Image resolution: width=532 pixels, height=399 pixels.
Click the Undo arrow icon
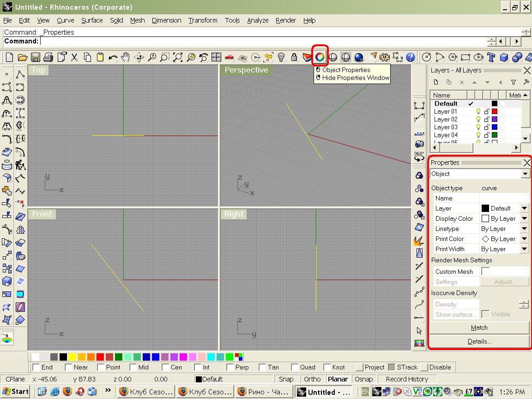[x=113, y=57]
